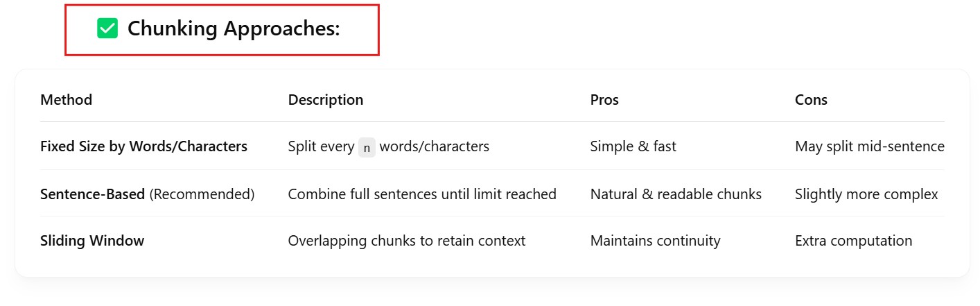980x306 pixels.
Task: Click Overlapping chunks to retain context
Action: (x=407, y=241)
